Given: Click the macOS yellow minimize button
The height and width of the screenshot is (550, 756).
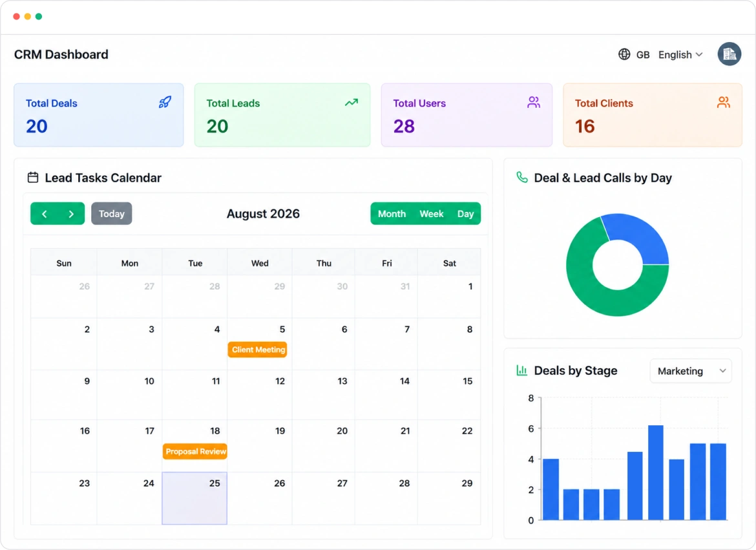Looking at the screenshot, I should tap(28, 16).
